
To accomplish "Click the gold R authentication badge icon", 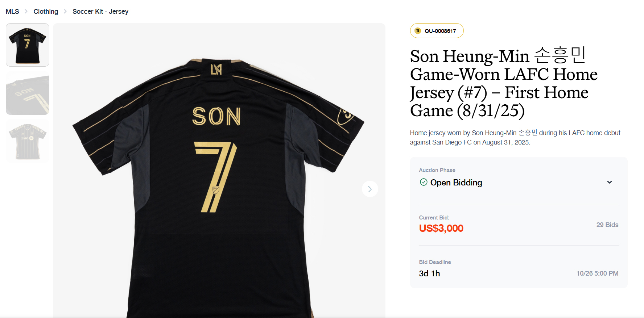I will pos(417,31).
